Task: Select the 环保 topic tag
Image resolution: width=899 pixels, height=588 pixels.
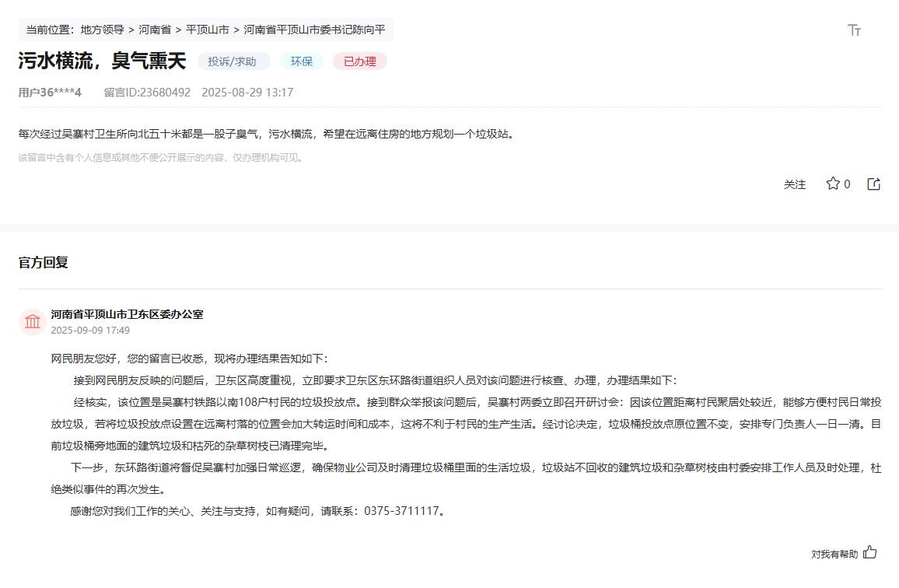Action: pos(302,61)
